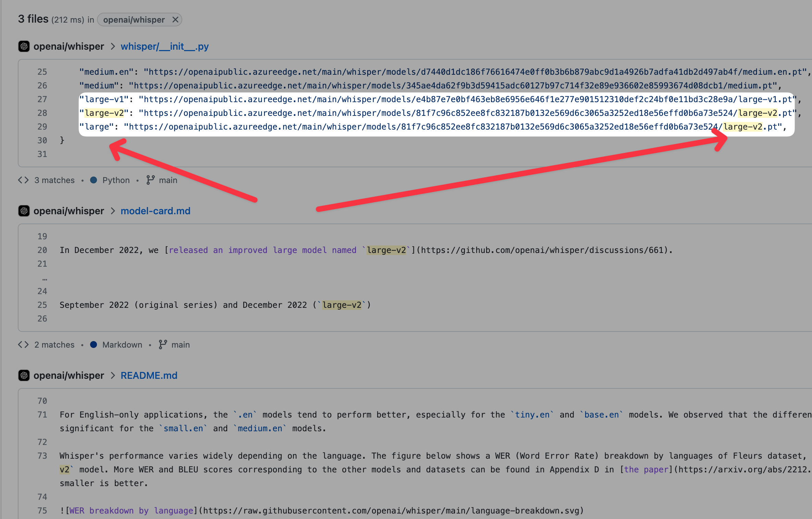Click OpenAI avatar icon beside model-card.md
Screen dimensions: 812x519
(x=24, y=211)
